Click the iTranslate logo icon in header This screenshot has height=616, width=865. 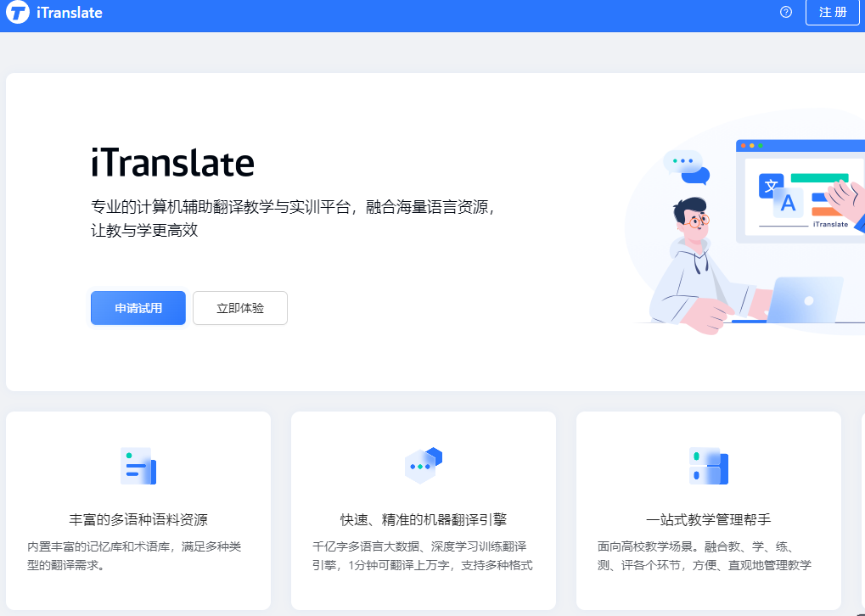pyautogui.click(x=18, y=14)
